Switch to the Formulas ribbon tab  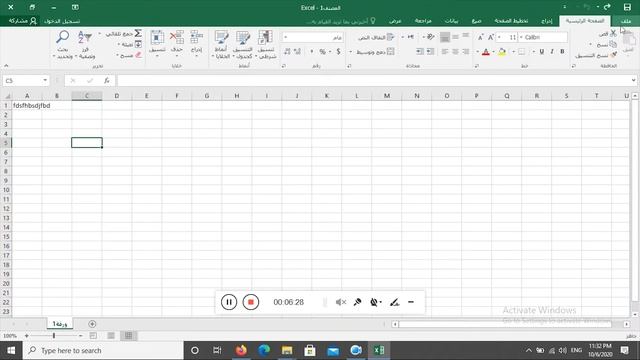tap(476, 21)
